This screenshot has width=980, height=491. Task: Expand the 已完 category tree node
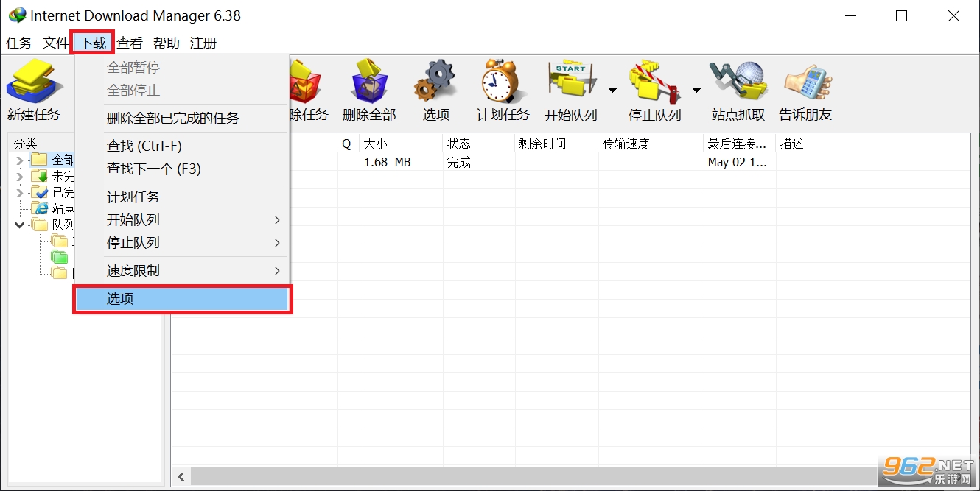click(19, 193)
